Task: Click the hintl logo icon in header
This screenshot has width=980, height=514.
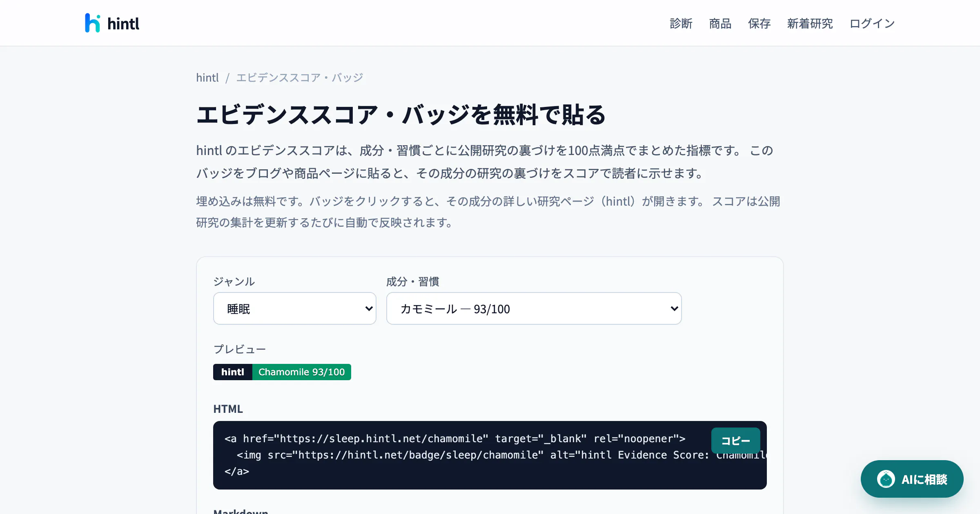Action: (x=92, y=23)
